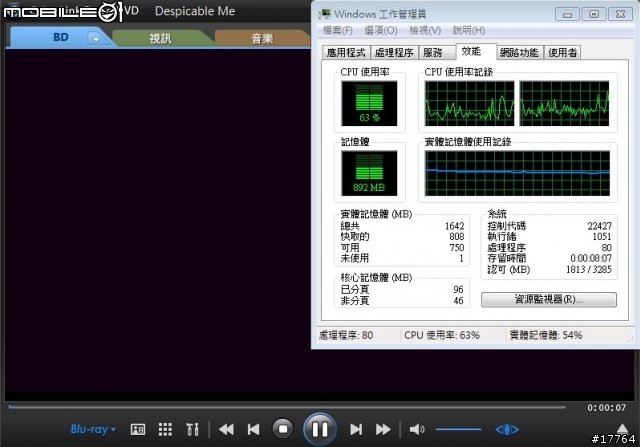Click the first CPU usage history graph

click(x=469, y=103)
